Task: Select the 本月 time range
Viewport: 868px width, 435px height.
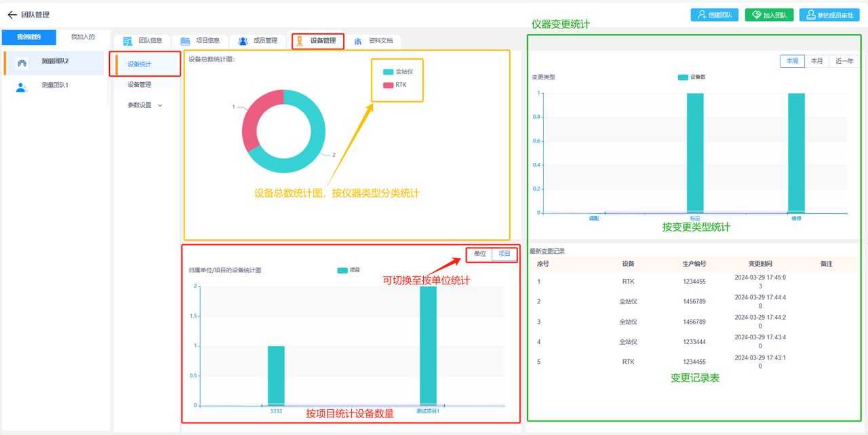Action: pos(816,61)
